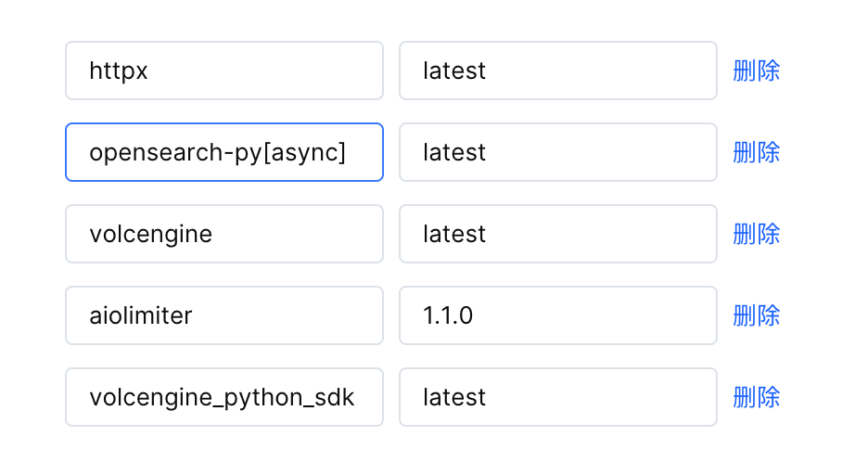Select the version field for opensearch-py[async]
The image size is (868, 462).
pyautogui.click(x=557, y=152)
